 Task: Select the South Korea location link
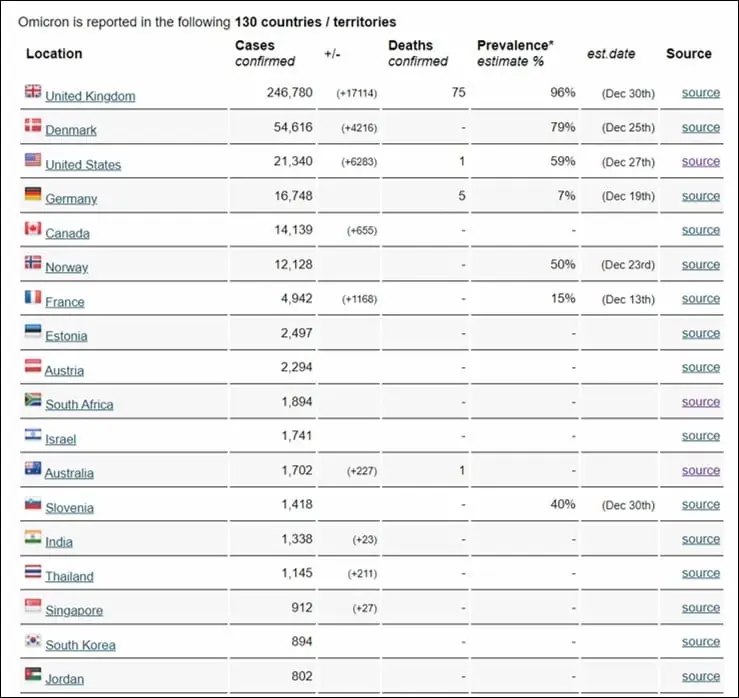click(x=81, y=645)
